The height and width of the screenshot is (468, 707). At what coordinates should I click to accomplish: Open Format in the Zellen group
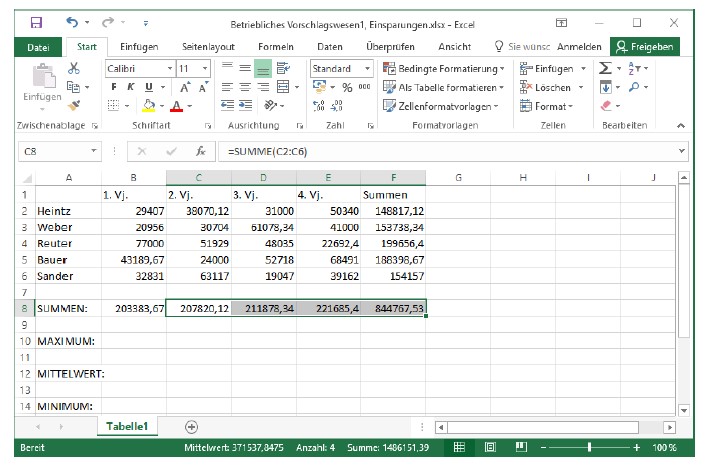coord(546,106)
